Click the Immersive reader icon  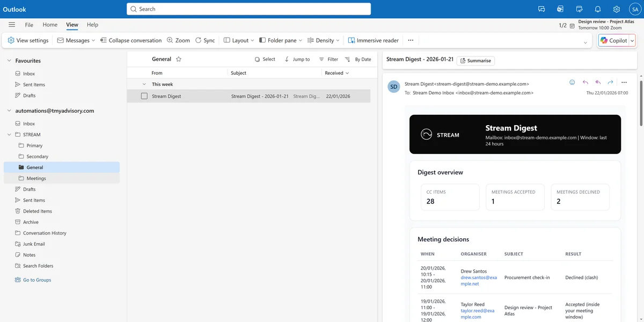[x=352, y=40]
